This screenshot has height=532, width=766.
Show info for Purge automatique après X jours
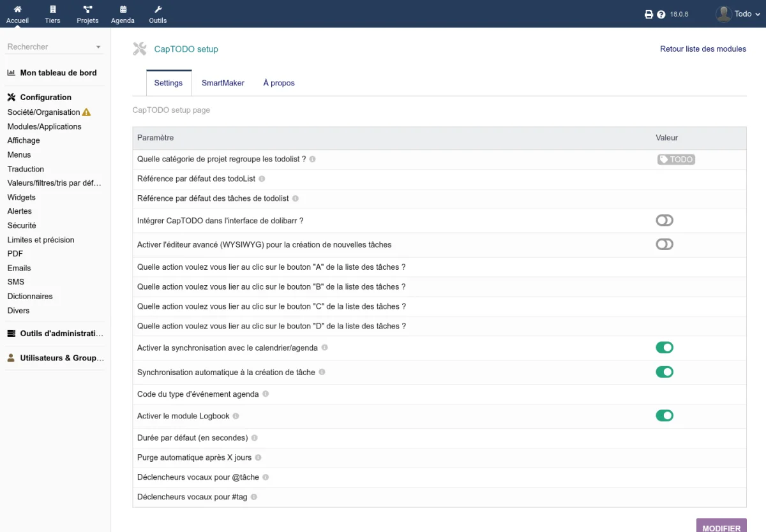click(x=259, y=458)
